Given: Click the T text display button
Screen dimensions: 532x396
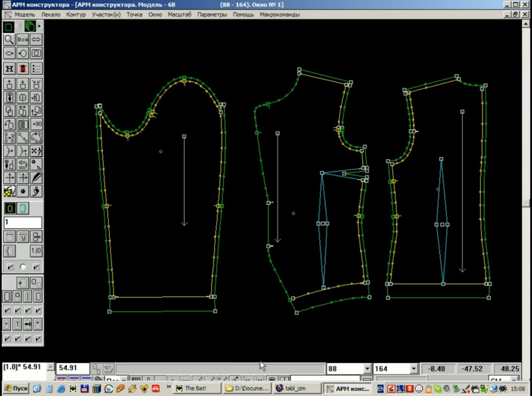Looking at the screenshot, I should click(17, 324).
